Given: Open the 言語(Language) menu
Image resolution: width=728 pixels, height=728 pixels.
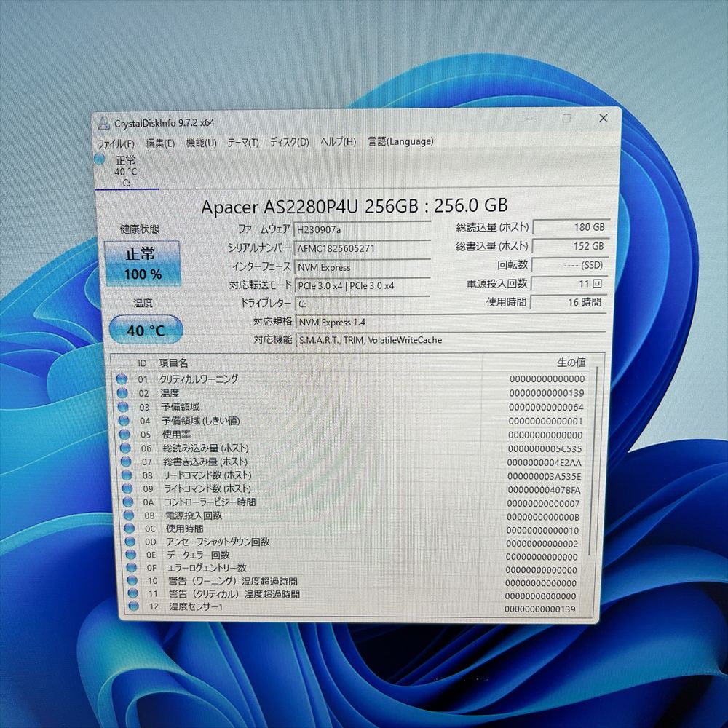Looking at the screenshot, I should point(400,141).
